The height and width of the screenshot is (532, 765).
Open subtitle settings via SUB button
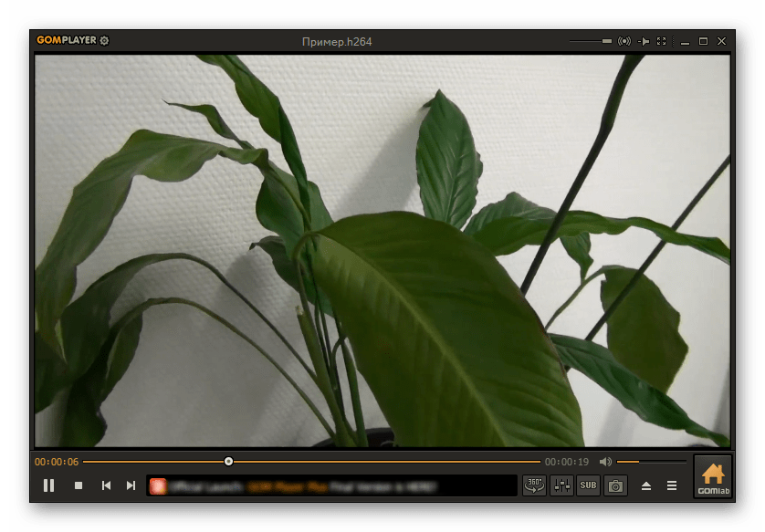click(x=589, y=485)
